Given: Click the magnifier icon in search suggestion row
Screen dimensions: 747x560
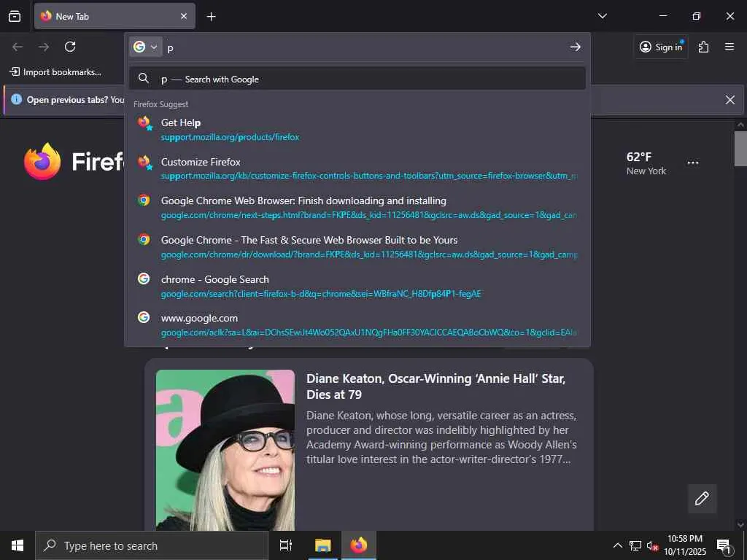Looking at the screenshot, I should (144, 78).
